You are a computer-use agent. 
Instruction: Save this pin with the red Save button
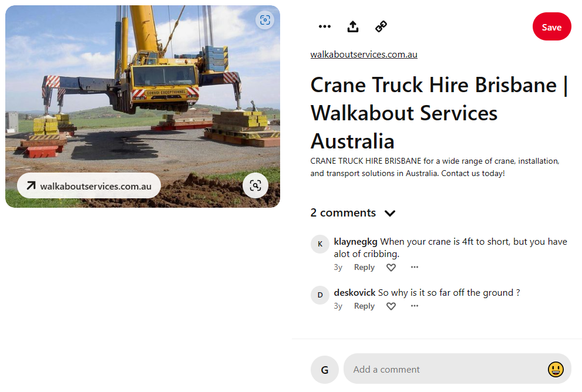click(551, 27)
